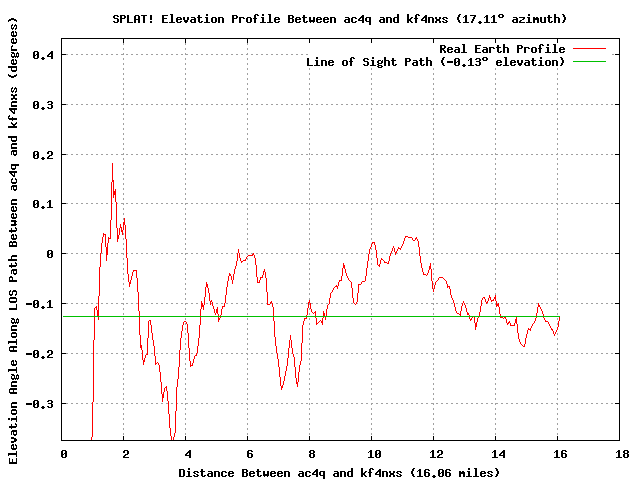This screenshot has width=640, height=480.
Task: Click y-axis tick value 0.2
Action: 43,155
